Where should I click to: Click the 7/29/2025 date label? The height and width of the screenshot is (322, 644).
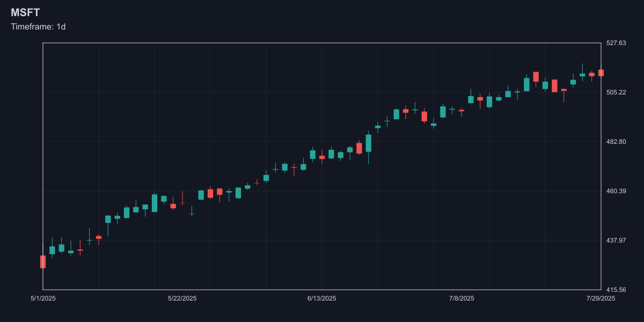601,298
